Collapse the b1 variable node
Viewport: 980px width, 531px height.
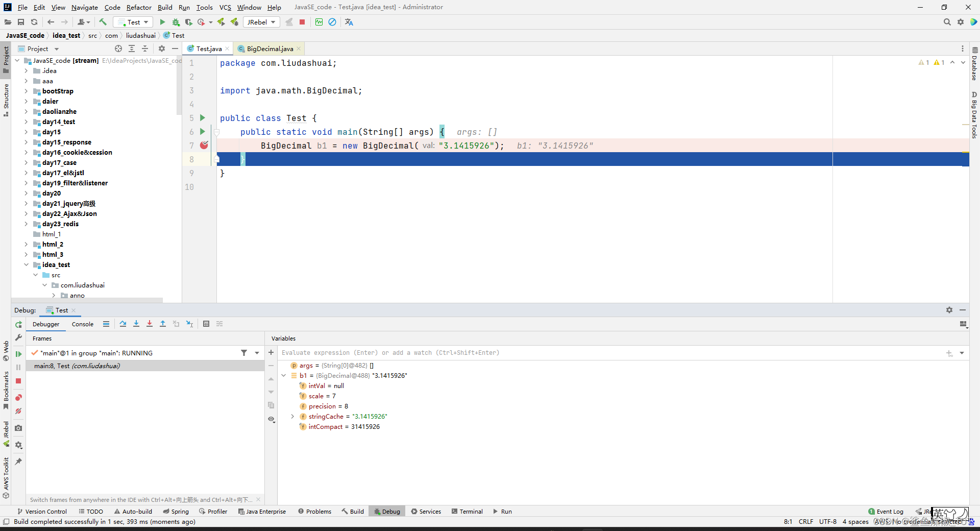tap(284, 375)
